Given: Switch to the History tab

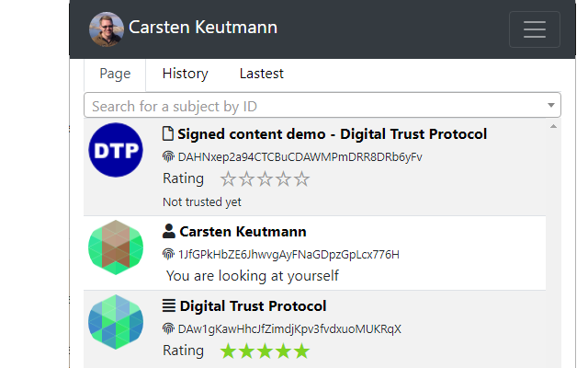Looking at the screenshot, I should tap(185, 74).
